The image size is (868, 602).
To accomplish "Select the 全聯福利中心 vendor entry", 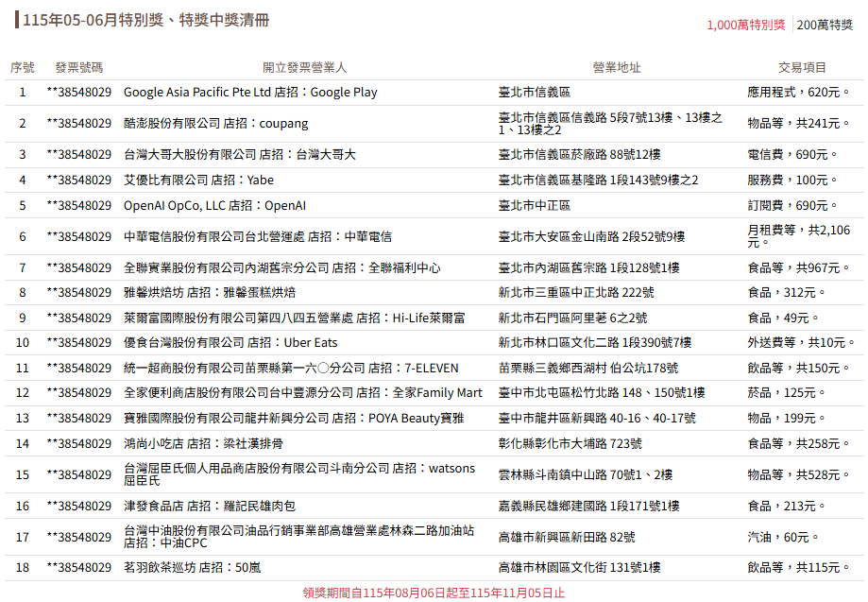I will [281, 267].
